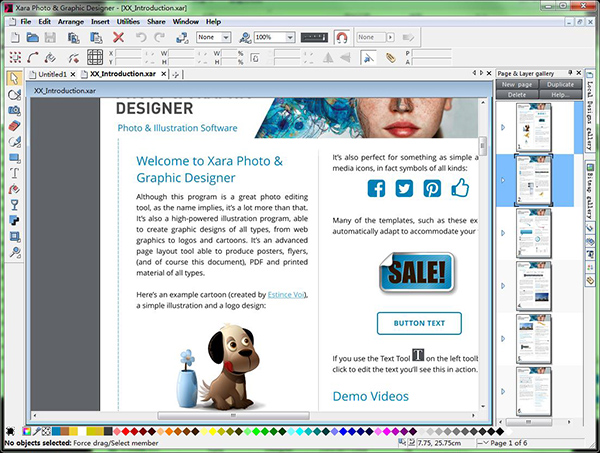Viewport: 600px width, 453px height.
Task: Open the File menu
Action: pyautogui.click(x=26, y=22)
